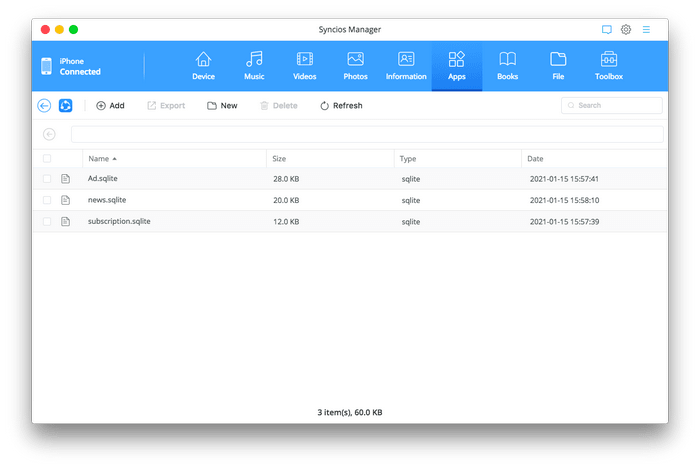The height and width of the screenshot is (469, 700).
Task: Select the Ad.sqlite file name
Action: coord(103,178)
